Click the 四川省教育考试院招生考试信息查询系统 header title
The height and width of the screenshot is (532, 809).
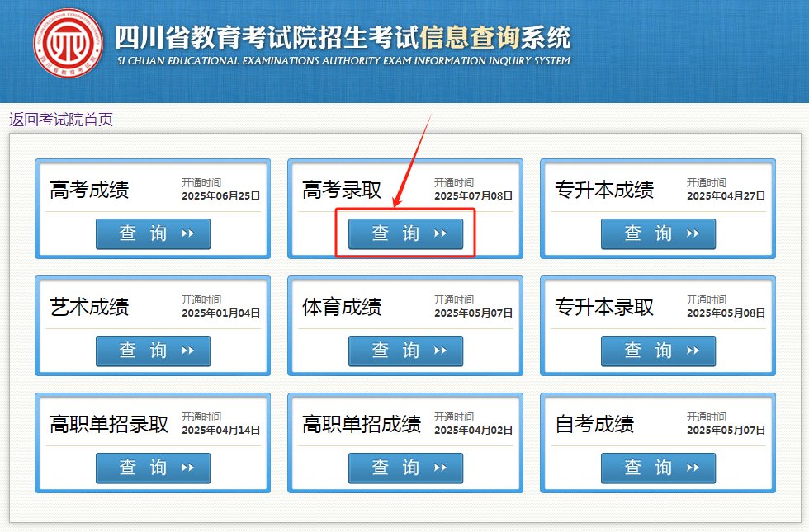pos(343,37)
